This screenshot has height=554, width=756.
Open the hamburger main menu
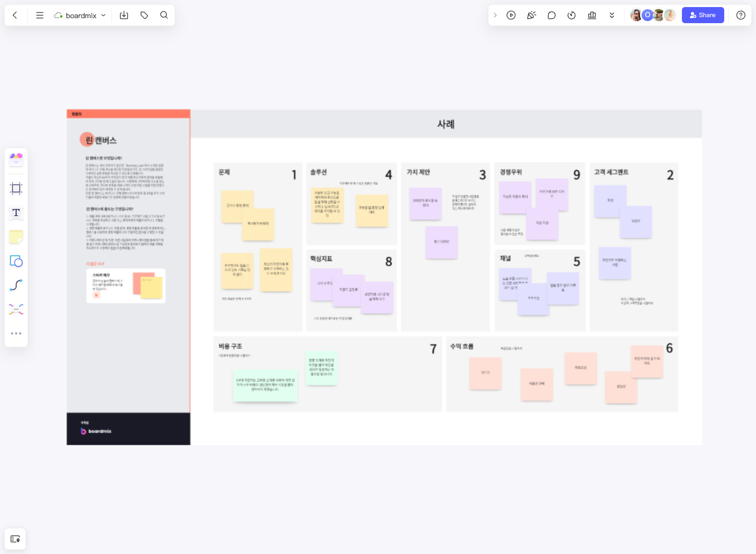(40, 15)
